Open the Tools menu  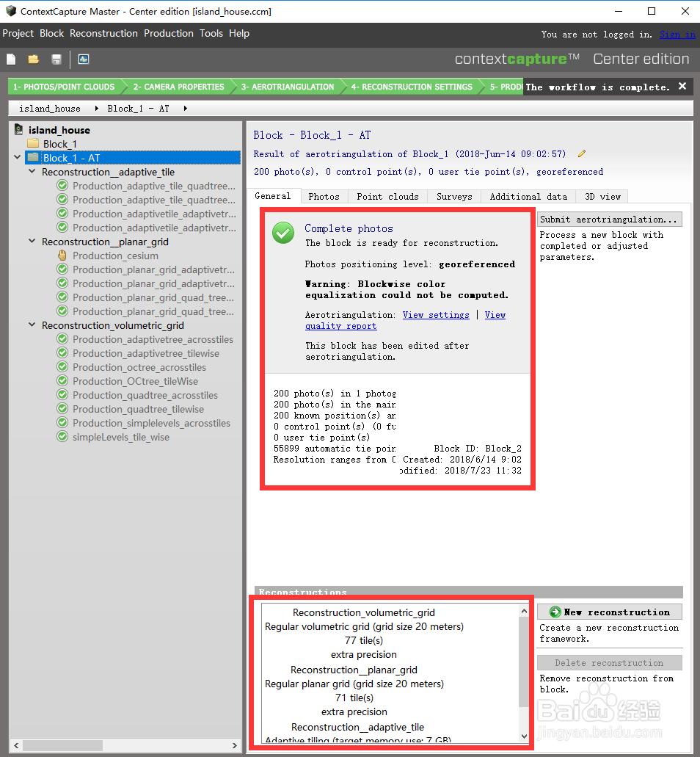pyautogui.click(x=211, y=33)
